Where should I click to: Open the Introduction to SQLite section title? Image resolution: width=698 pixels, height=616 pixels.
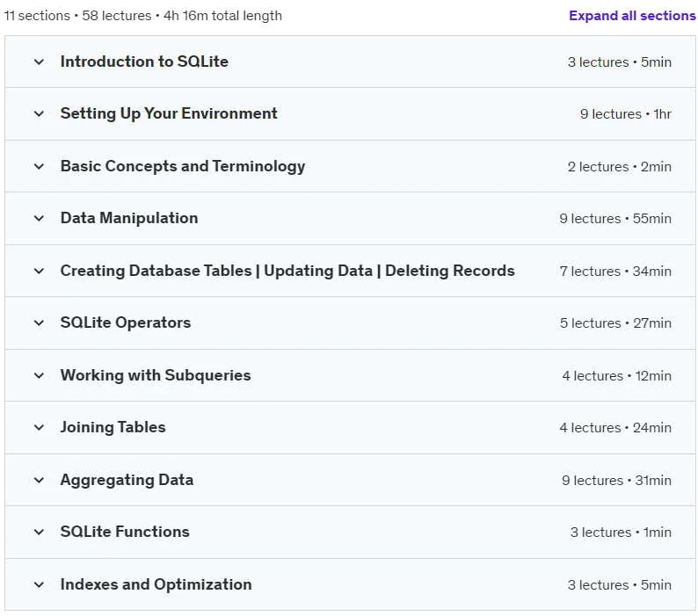point(144,62)
